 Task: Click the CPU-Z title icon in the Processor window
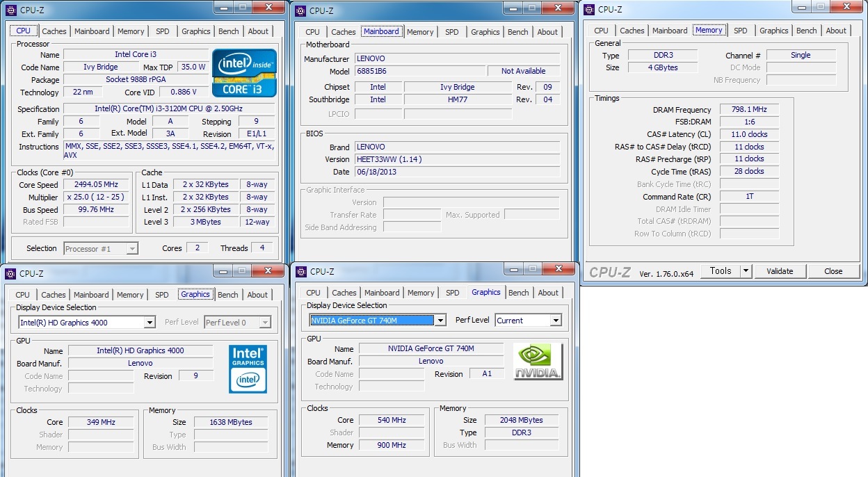11,10
